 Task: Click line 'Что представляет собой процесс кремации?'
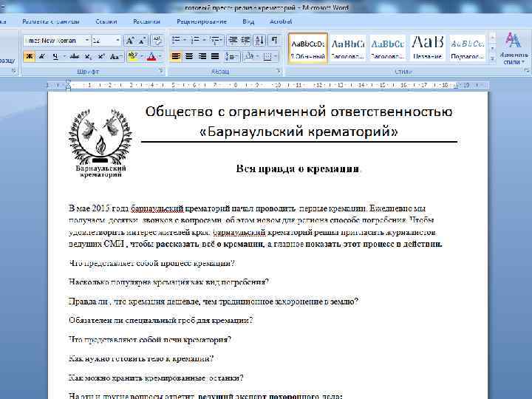pos(151,263)
